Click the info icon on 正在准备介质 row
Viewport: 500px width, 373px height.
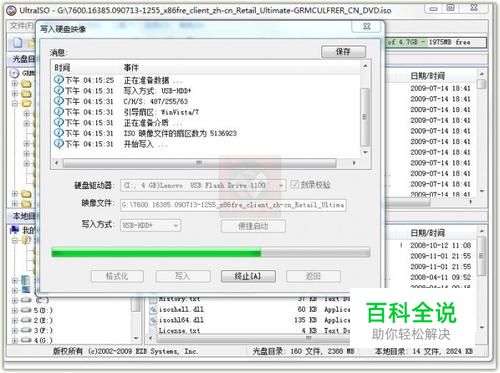point(59,123)
